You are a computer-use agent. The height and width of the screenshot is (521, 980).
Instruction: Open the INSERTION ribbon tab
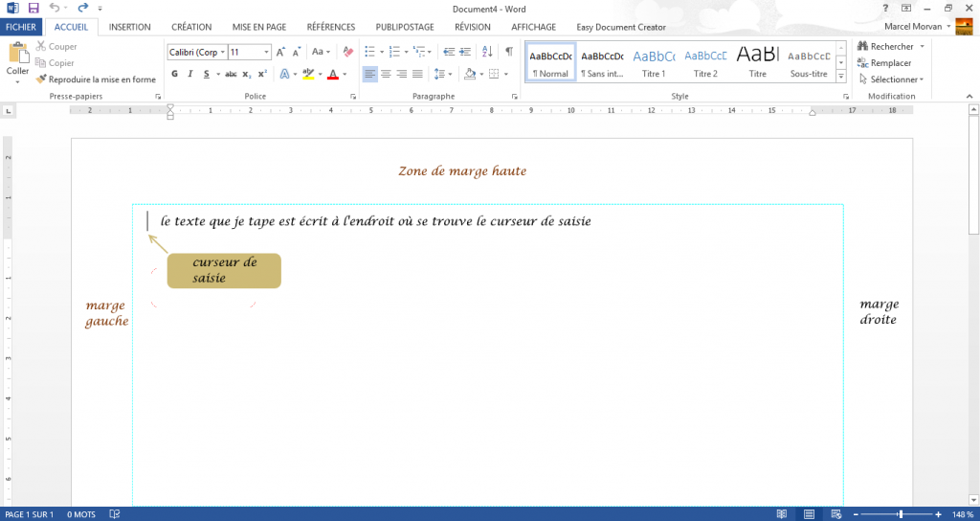[x=129, y=27]
